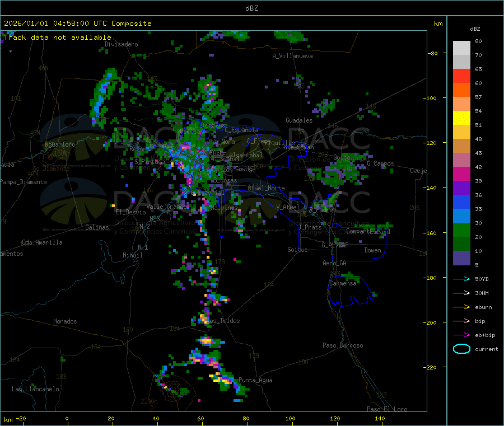Click the Lag.Llancanelo map label

coord(36,389)
